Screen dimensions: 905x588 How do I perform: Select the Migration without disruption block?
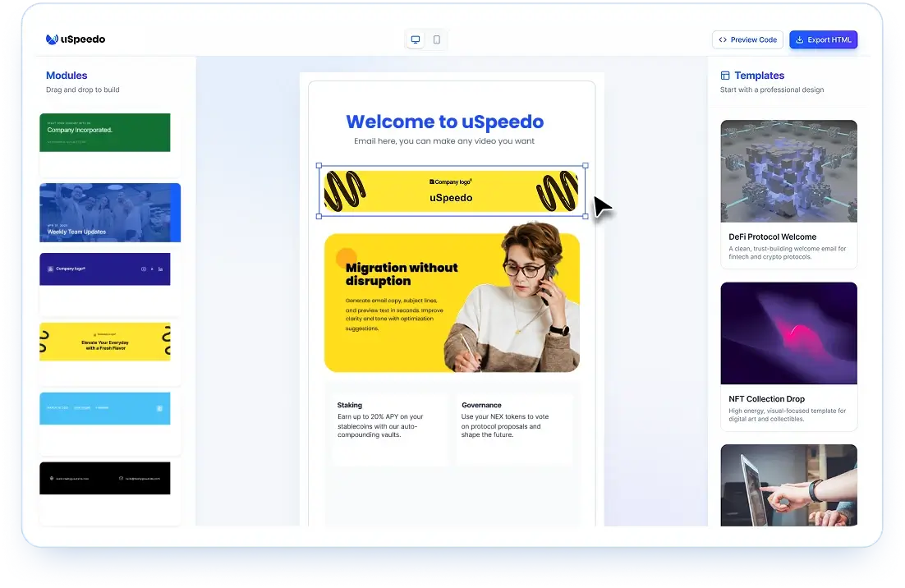click(x=452, y=301)
